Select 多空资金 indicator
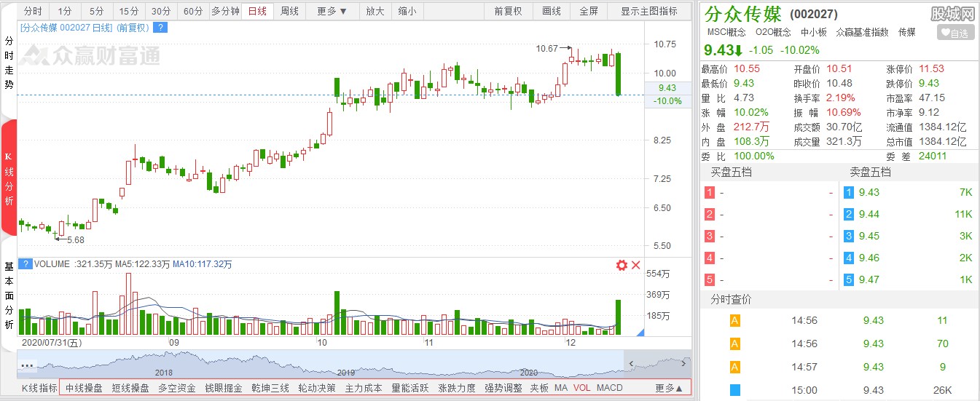Image resolution: width=980 pixels, height=401 pixels. point(177,388)
